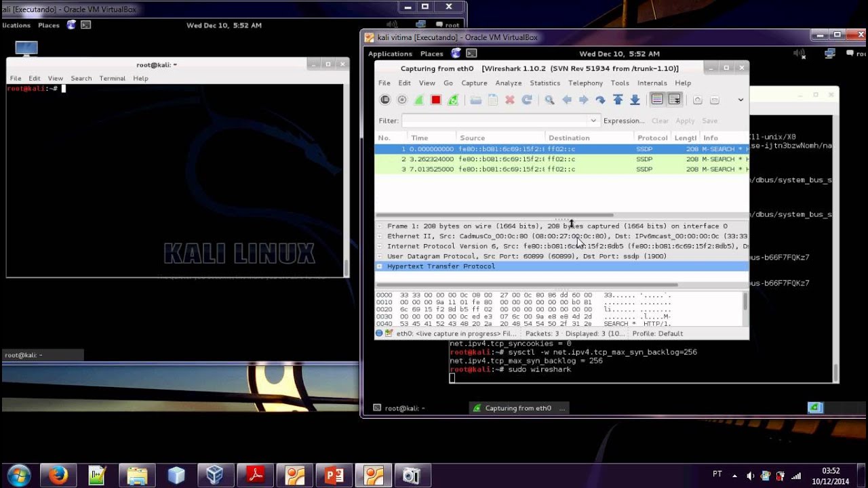This screenshot has width=868, height=488.
Task: Open PowerPoint from the Windows taskbar
Action: pos(334,476)
